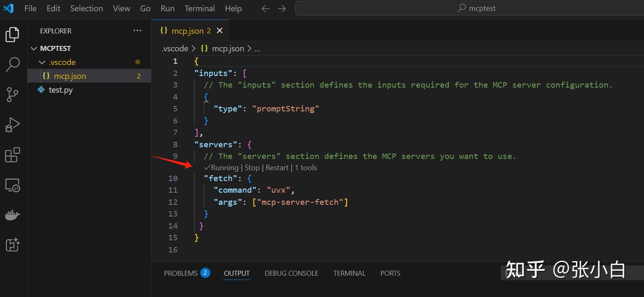The width and height of the screenshot is (644, 297).
Task: Navigate back with the left arrow
Action: tap(266, 8)
